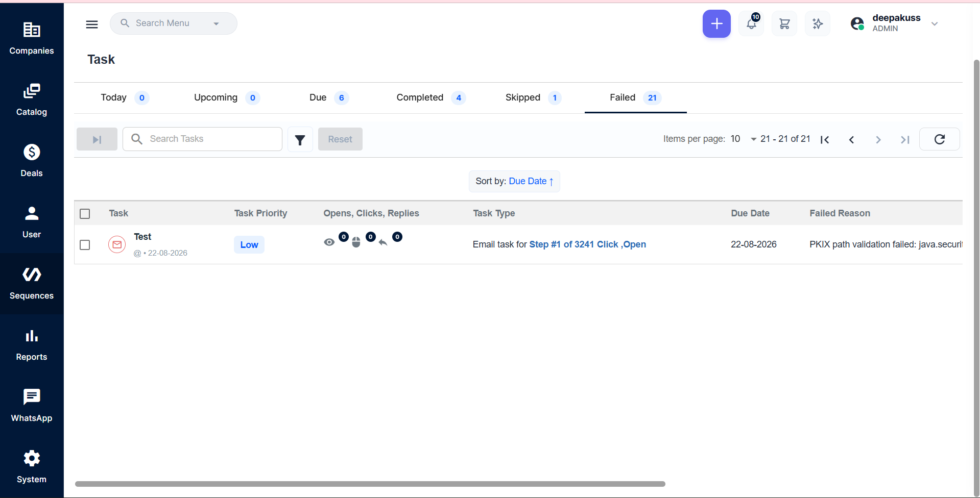Open Sequences in the sidebar
Screen dimensions: 980x498
coord(32,283)
